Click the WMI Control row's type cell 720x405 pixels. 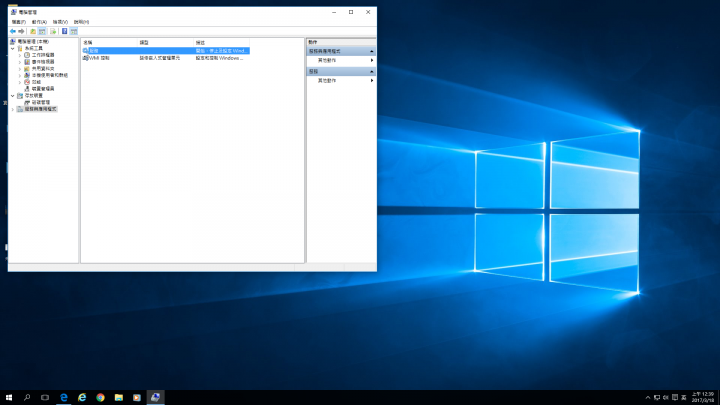(x=160, y=58)
